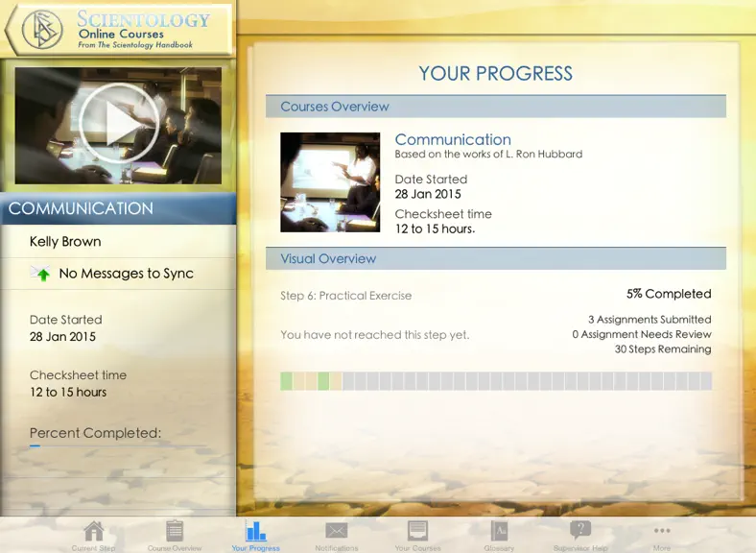The height and width of the screenshot is (553, 756).
Task: Click the sidebar Date Started 28 Jan 2015
Action: pos(65,328)
